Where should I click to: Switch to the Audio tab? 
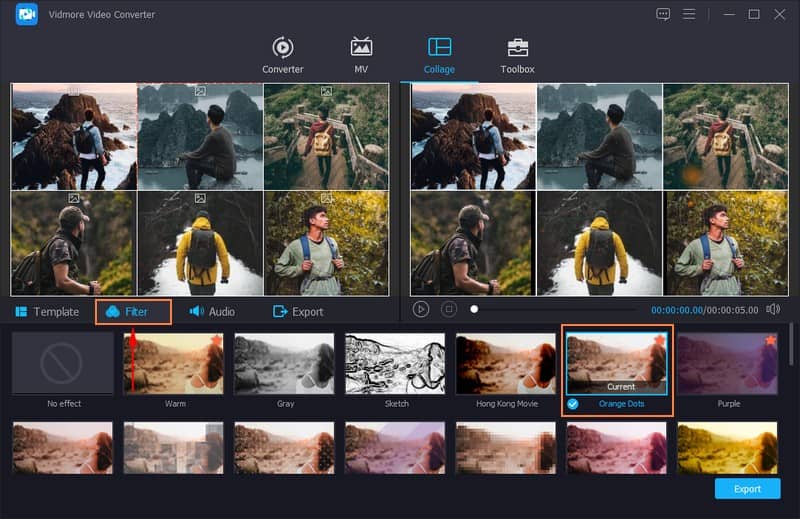pyautogui.click(x=212, y=312)
